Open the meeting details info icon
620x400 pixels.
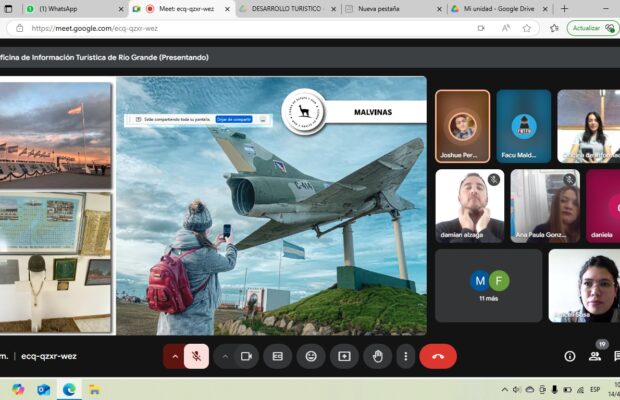coord(570,356)
